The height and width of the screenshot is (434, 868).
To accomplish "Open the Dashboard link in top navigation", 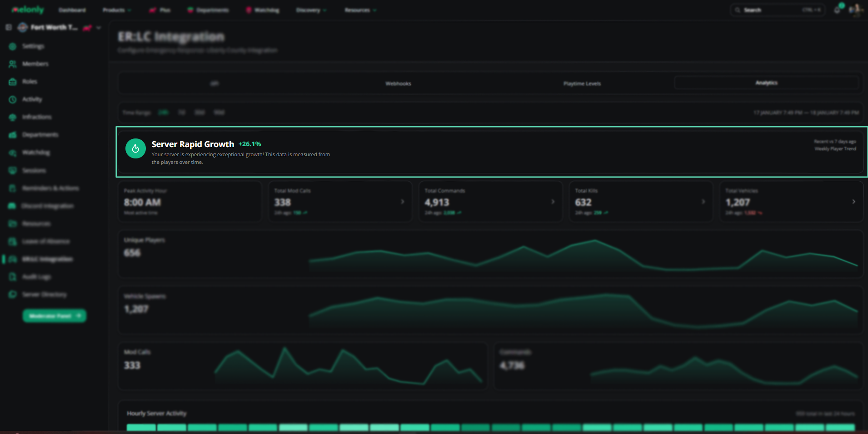I will click(72, 10).
